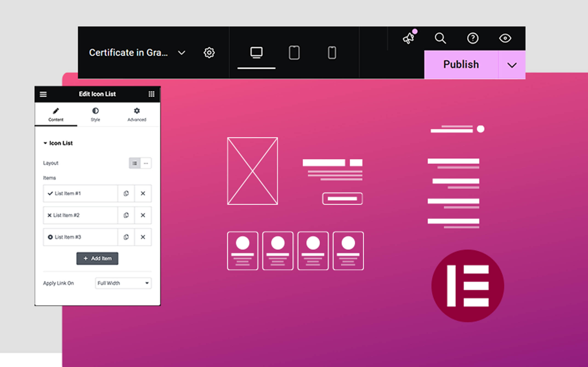
Task: Switch to the Advanced tab
Action: click(x=137, y=114)
